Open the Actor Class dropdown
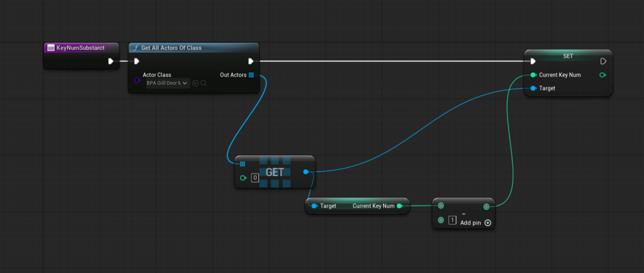 click(x=167, y=83)
